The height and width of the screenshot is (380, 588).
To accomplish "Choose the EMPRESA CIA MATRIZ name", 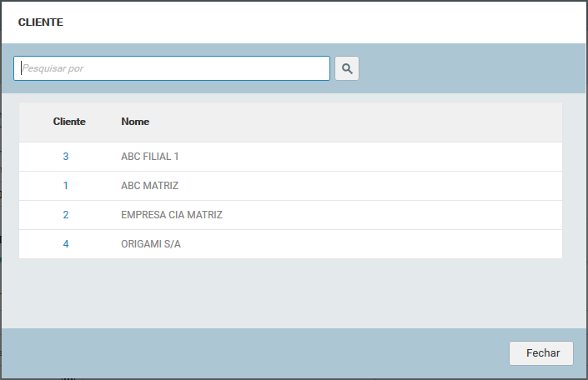I will coord(172,215).
